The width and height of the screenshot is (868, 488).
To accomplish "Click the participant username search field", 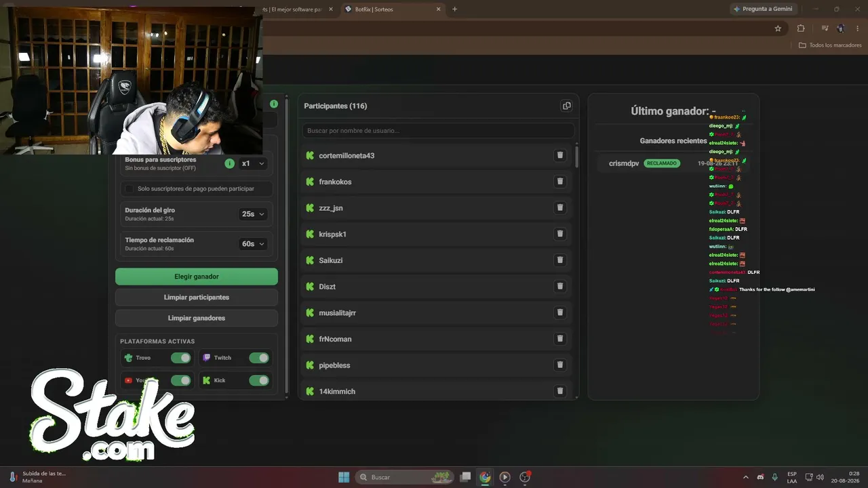I will click(439, 131).
